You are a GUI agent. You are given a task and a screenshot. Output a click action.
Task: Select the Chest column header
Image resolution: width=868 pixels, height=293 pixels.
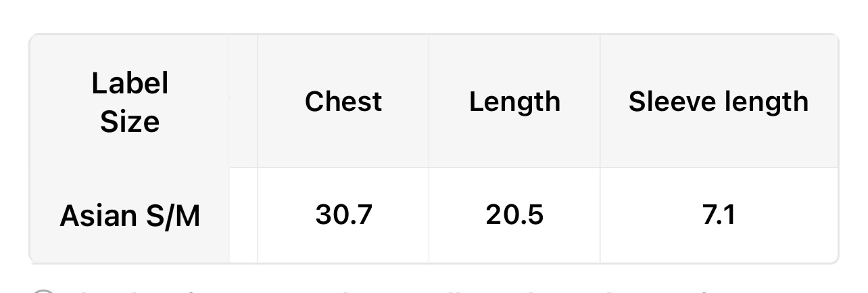pos(343,102)
